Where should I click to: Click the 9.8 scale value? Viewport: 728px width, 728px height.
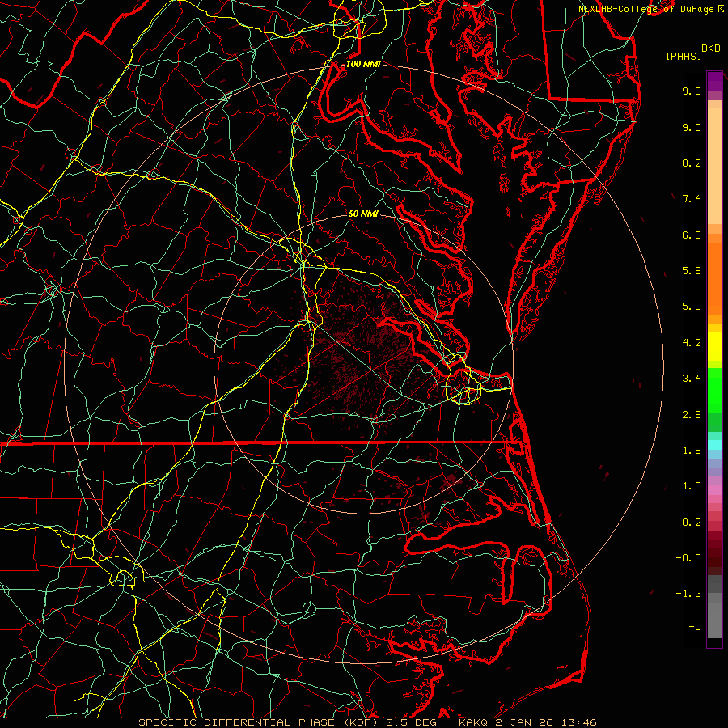pyautogui.click(x=692, y=91)
